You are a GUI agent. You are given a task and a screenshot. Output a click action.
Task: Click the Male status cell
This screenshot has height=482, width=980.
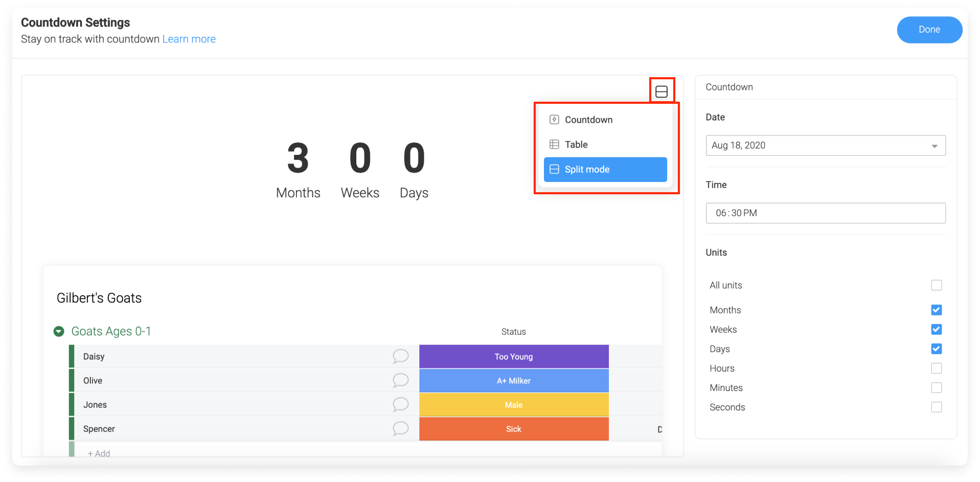514,404
